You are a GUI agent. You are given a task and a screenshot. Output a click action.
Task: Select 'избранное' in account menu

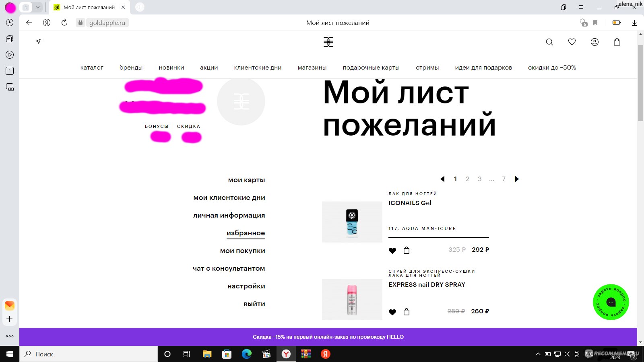coord(246,233)
